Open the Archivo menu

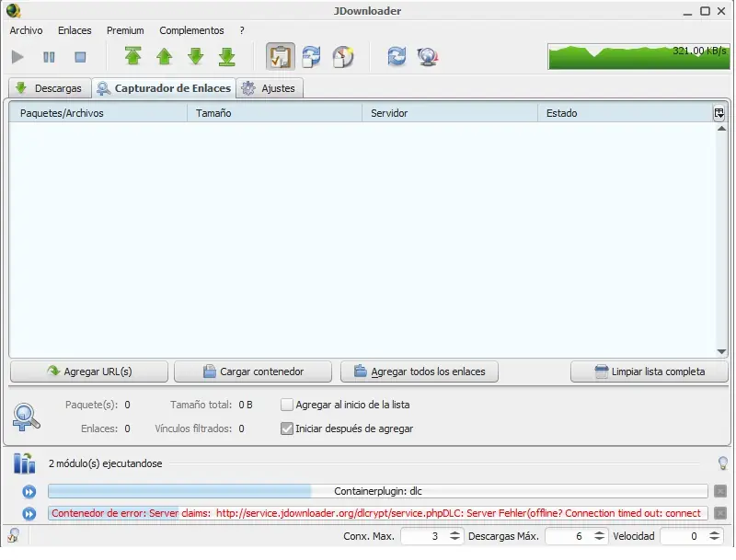click(27, 30)
